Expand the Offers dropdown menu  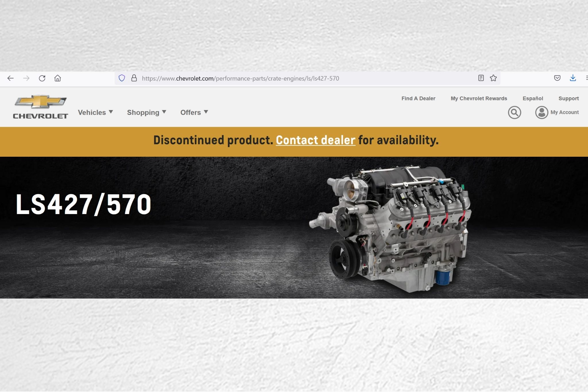coord(194,112)
